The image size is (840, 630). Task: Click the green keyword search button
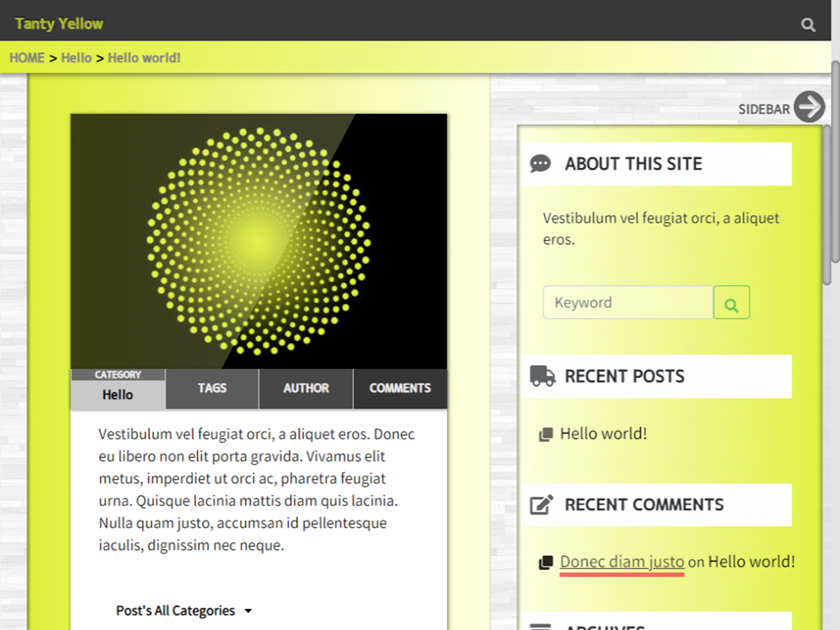731,302
